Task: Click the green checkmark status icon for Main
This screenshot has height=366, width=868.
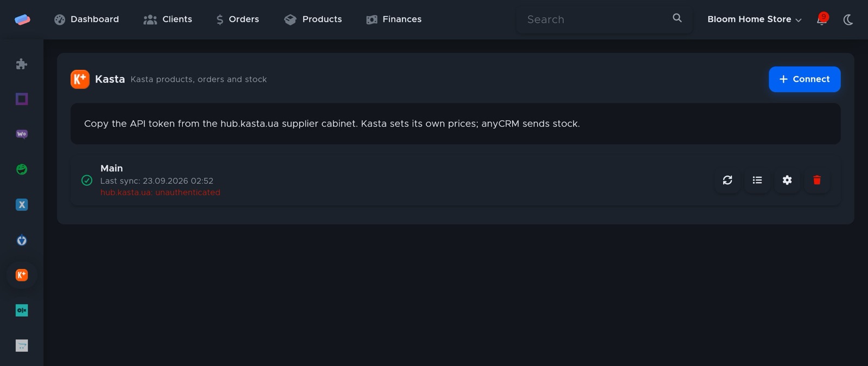Action: tap(87, 180)
